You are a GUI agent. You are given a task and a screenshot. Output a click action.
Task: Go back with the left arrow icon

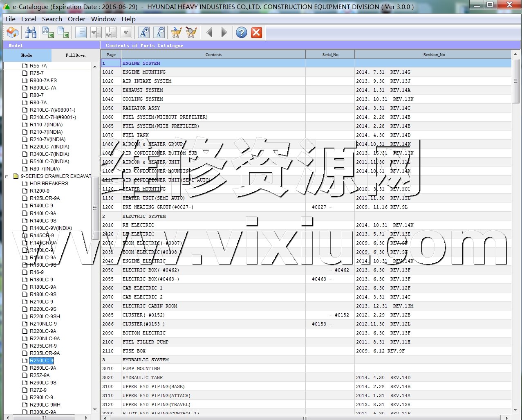click(x=209, y=32)
